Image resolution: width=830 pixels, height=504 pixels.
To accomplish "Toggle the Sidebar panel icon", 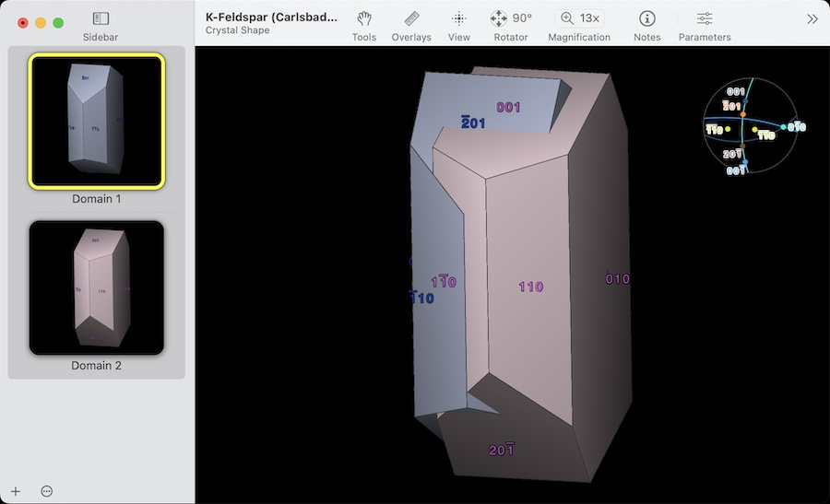I will (101, 18).
